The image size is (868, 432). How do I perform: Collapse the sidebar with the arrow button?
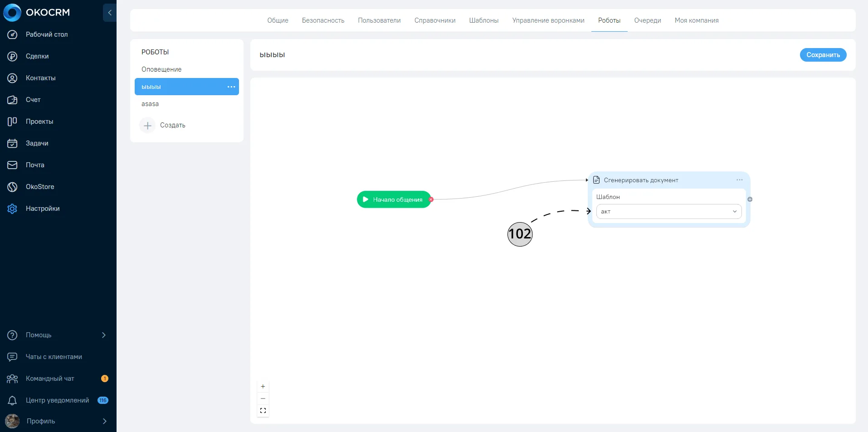(x=110, y=13)
